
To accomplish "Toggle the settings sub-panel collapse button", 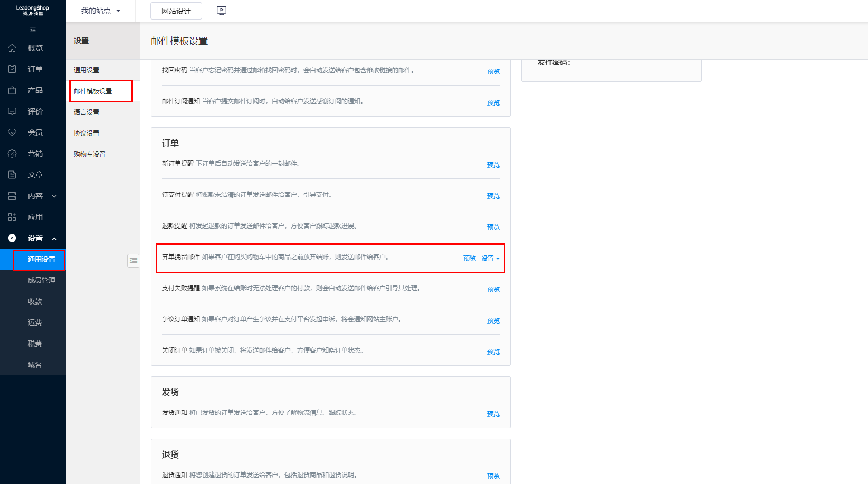I will pyautogui.click(x=133, y=260).
